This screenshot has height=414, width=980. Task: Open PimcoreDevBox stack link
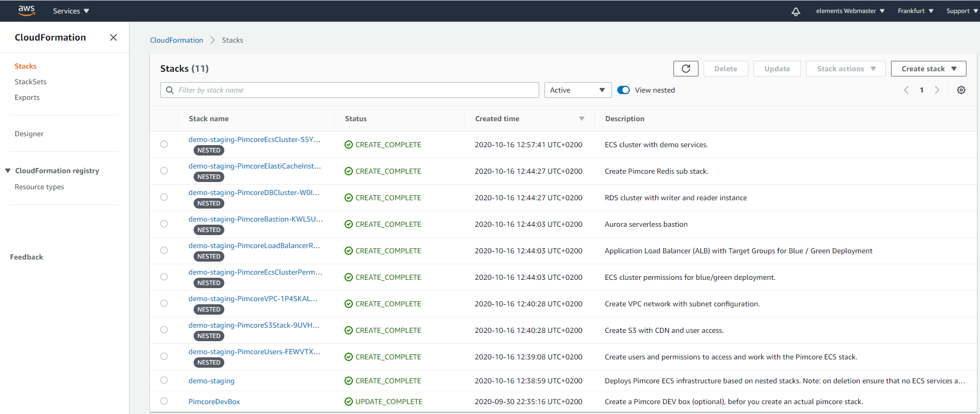(x=214, y=402)
